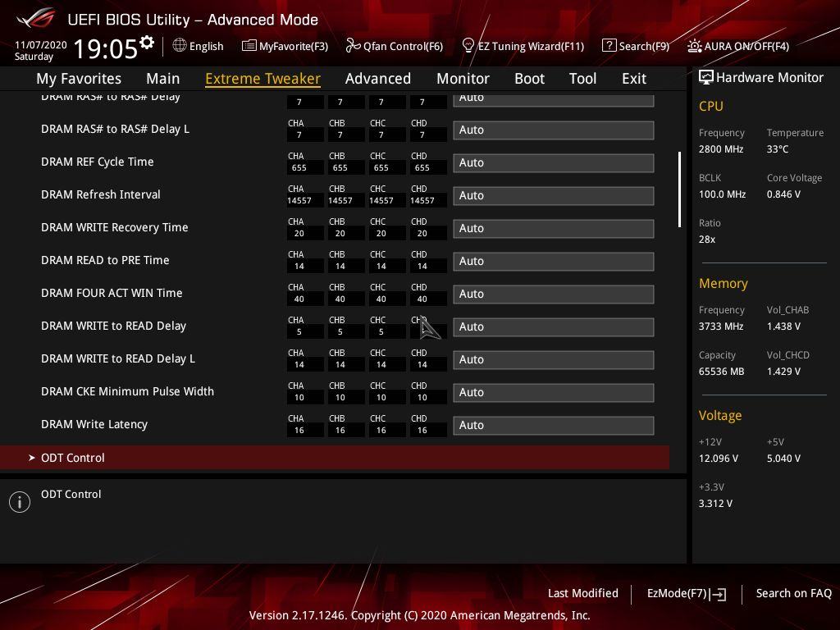Click CHA value 655 for REF Cycle Time
This screenshot has height=630, width=840.
(299, 167)
